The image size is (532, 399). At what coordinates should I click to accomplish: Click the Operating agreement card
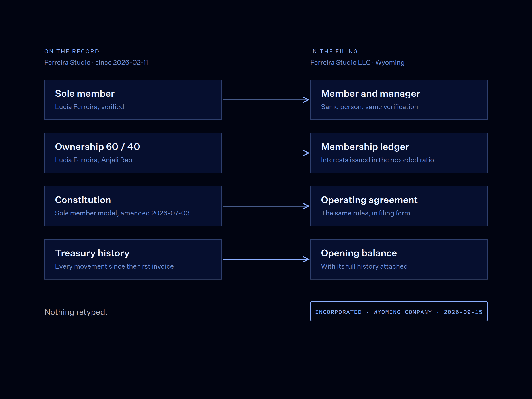399,206
